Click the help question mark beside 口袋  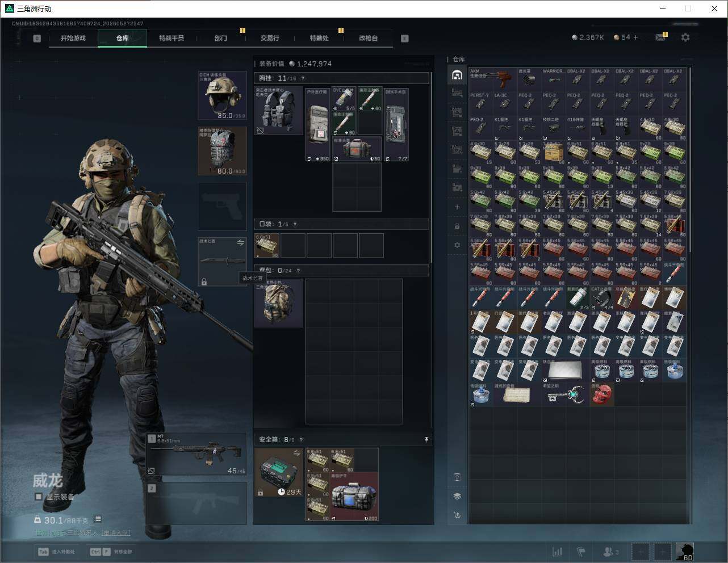(295, 224)
